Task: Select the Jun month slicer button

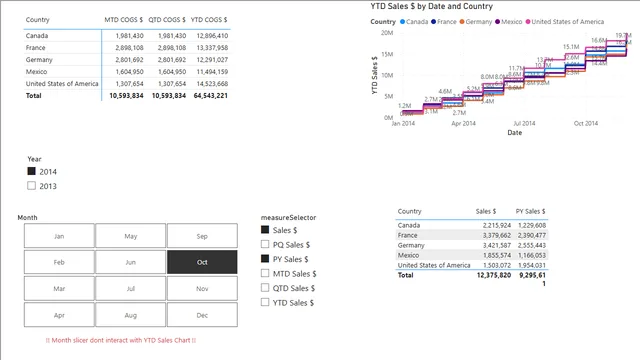Action: coord(131,262)
